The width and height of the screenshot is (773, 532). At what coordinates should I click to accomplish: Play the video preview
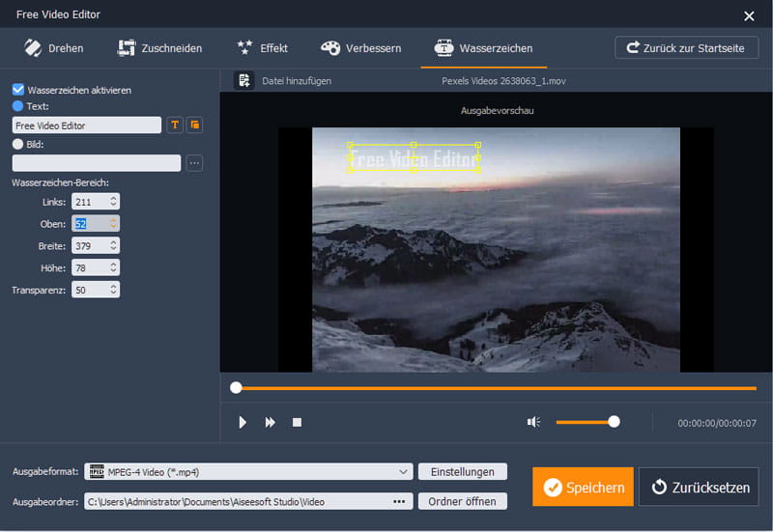click(x=243, y=422)
